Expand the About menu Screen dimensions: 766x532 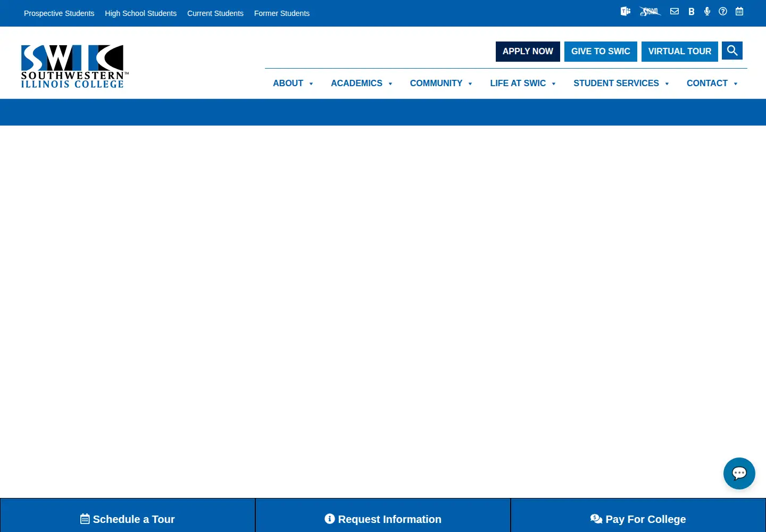point(293,84)
